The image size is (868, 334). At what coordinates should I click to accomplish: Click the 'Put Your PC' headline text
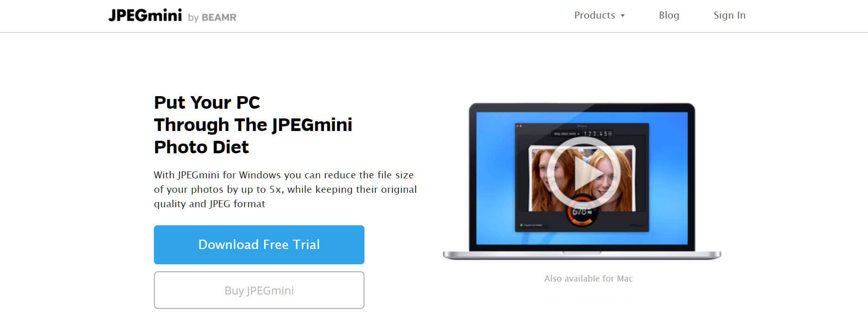pyautogui.click(x=207, y=103)
